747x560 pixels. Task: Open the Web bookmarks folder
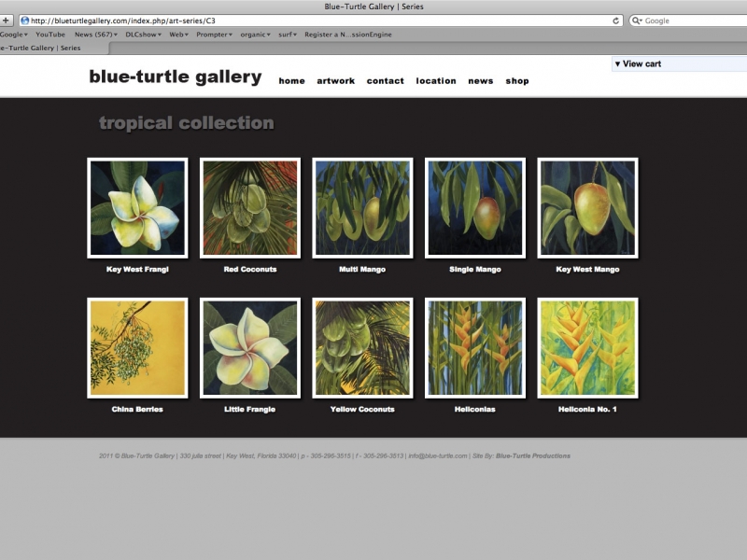(178, 35)
